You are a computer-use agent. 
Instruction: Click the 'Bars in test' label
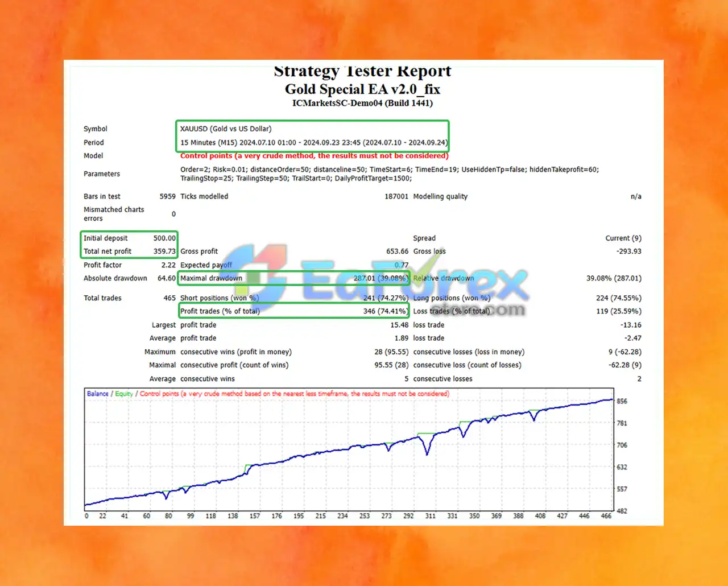pyautogui.click(x=102, y=196)
